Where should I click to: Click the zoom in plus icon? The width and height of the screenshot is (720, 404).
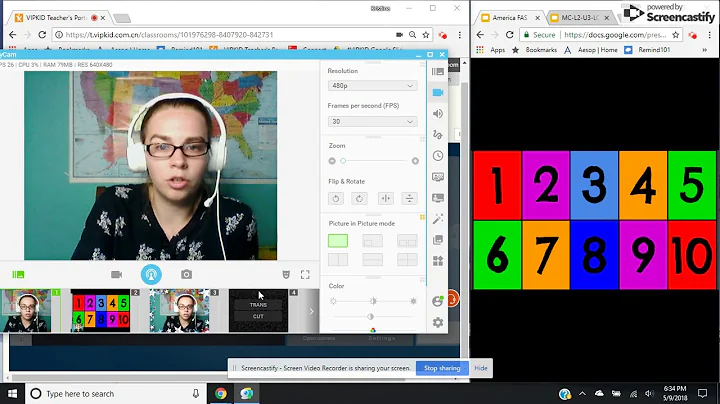[415, 161]
